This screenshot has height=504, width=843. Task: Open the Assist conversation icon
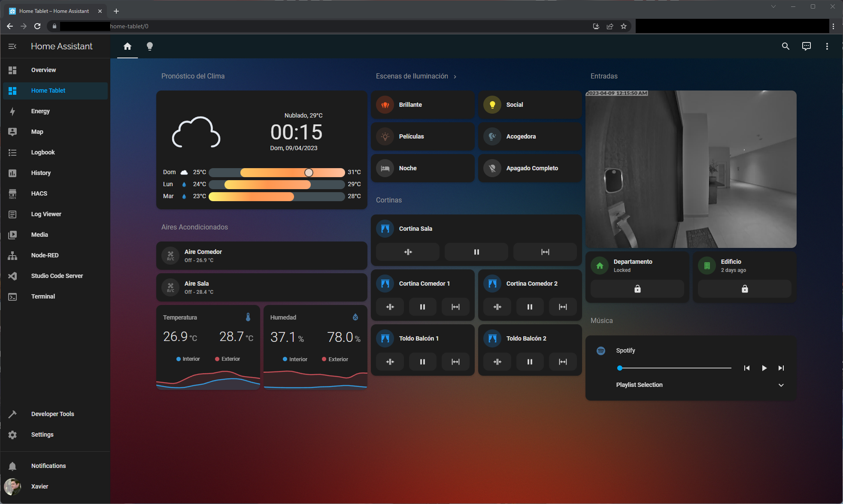point(806,46)
